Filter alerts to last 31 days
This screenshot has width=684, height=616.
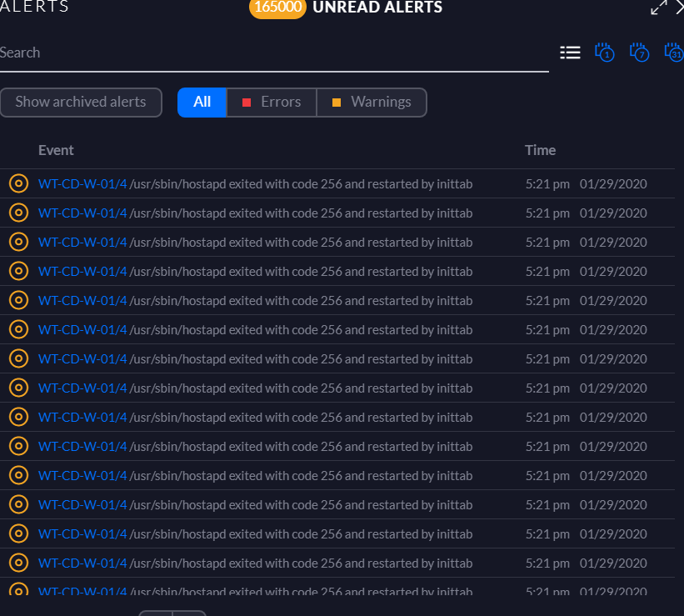click(x=673, y=53)
